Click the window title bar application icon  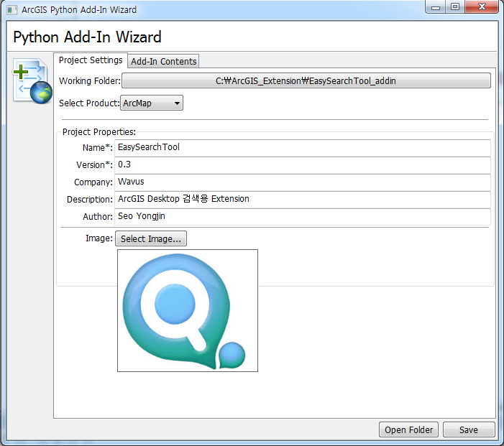point(12,10)
